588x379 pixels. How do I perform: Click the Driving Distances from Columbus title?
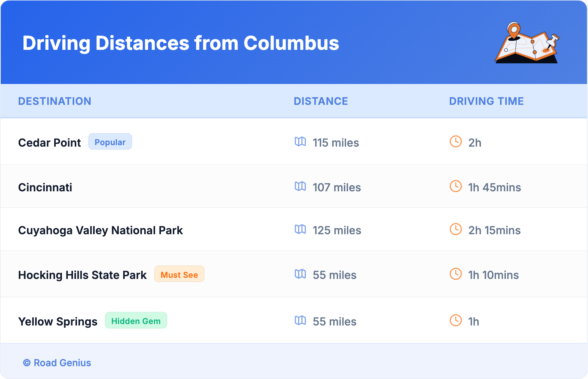(x=181, y=43)
